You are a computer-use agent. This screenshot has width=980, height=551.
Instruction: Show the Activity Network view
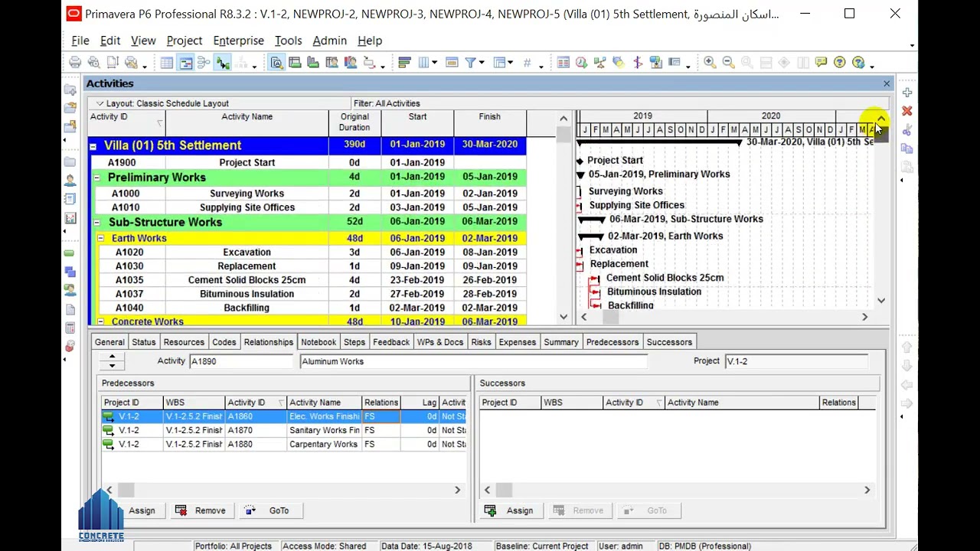[204, 63]
